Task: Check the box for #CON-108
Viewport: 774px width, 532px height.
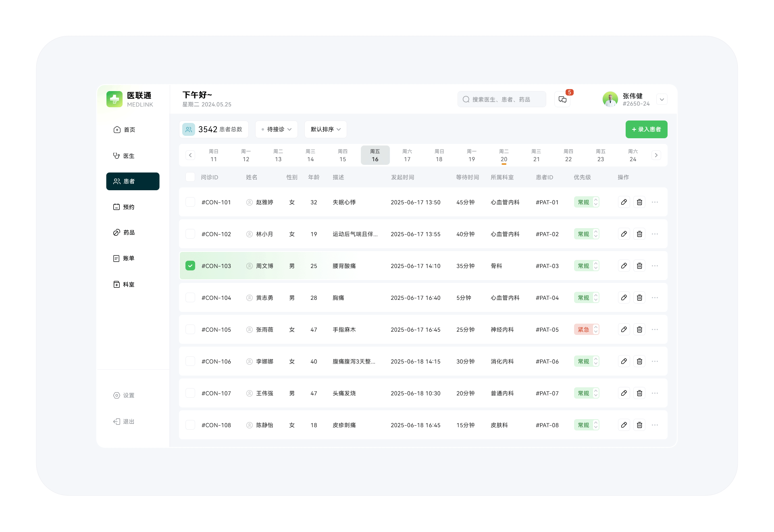Action: tap(190, 425)
